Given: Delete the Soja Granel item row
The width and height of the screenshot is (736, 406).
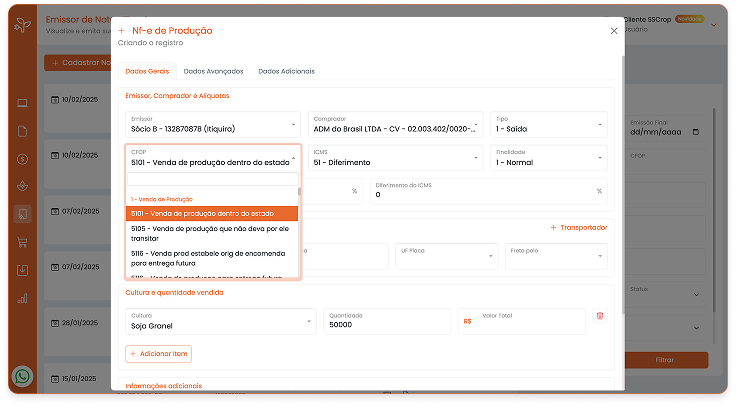Looking at the screenshot, I should coord(599,316).
